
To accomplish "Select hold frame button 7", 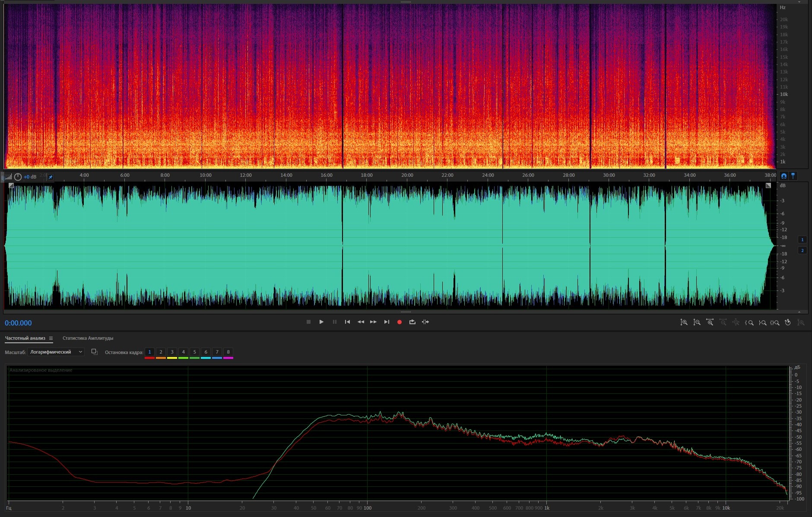I will point(217,352).
